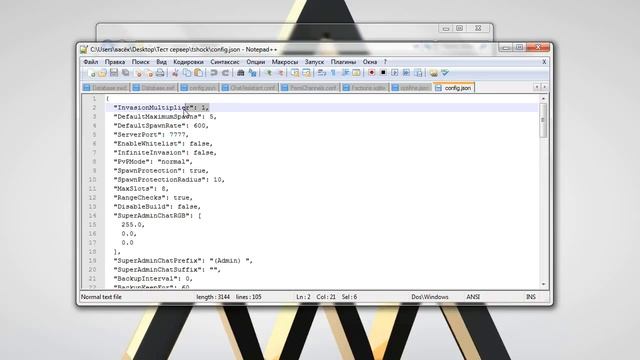Open the Вид menu

click(161, 62)
